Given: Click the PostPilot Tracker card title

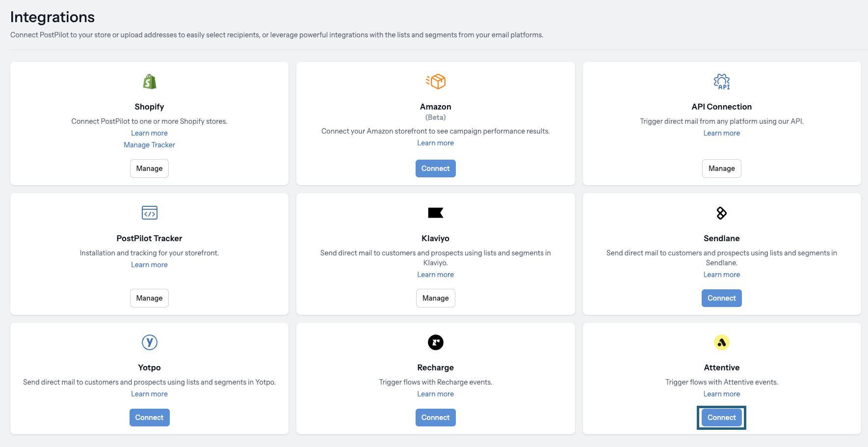Looking at the screenshot, I should click(x=150, y=238).
